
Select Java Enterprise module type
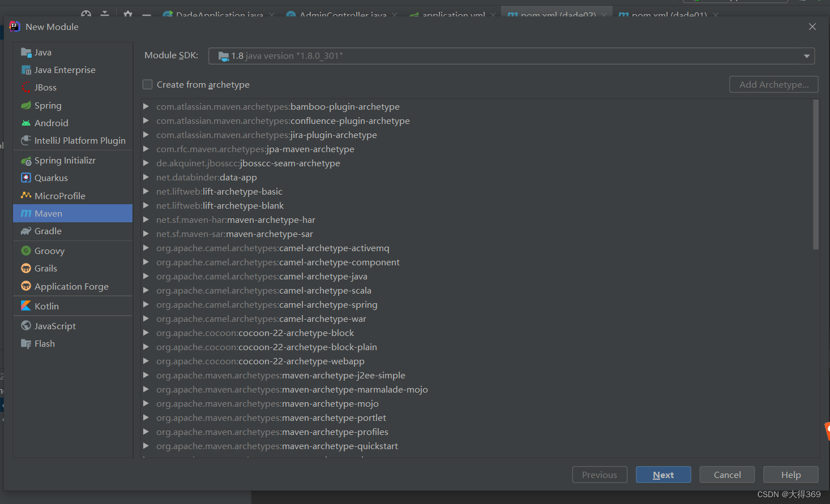73,70
